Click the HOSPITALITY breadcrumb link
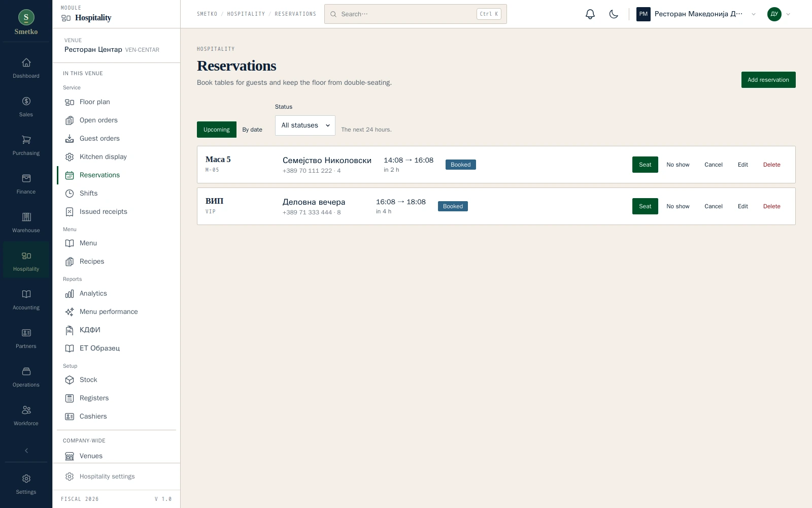The width and height of the screenshot is (812, 508). [246, 14]
